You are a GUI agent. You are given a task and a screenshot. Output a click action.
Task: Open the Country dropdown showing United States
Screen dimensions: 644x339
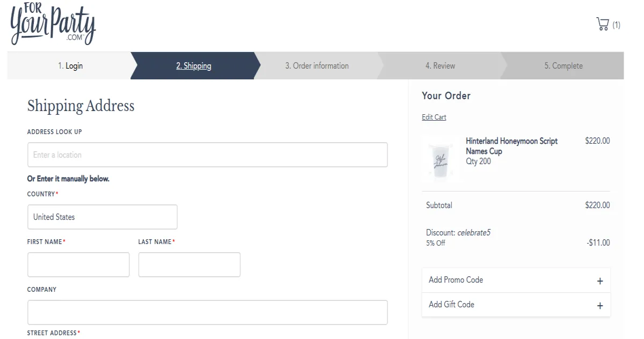click(x=102, y=217)
